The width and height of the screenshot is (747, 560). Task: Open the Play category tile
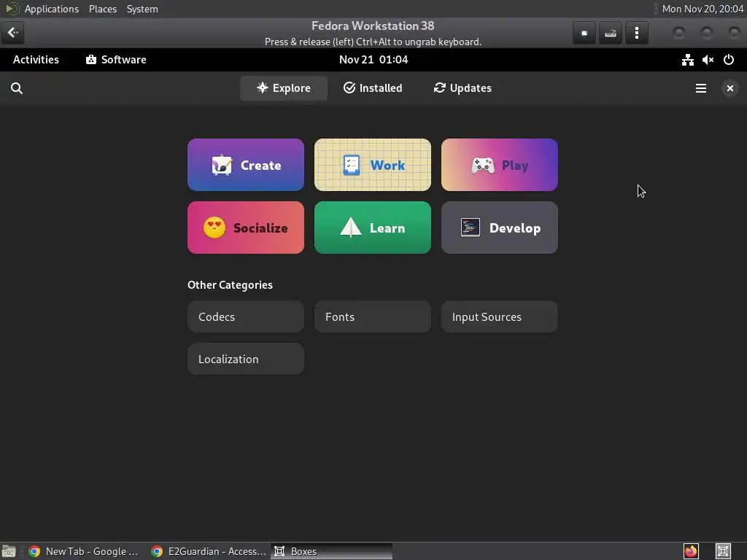[499, 165]
